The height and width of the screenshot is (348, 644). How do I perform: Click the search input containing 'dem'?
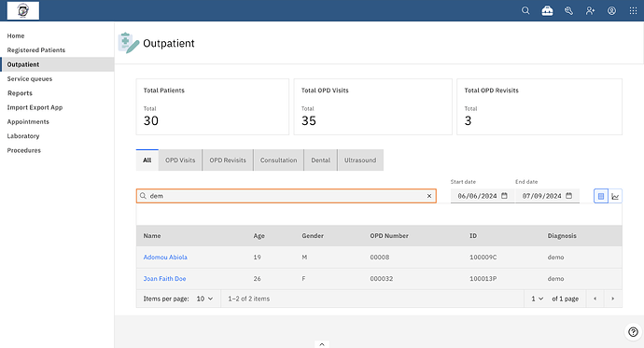click(287, 196)
